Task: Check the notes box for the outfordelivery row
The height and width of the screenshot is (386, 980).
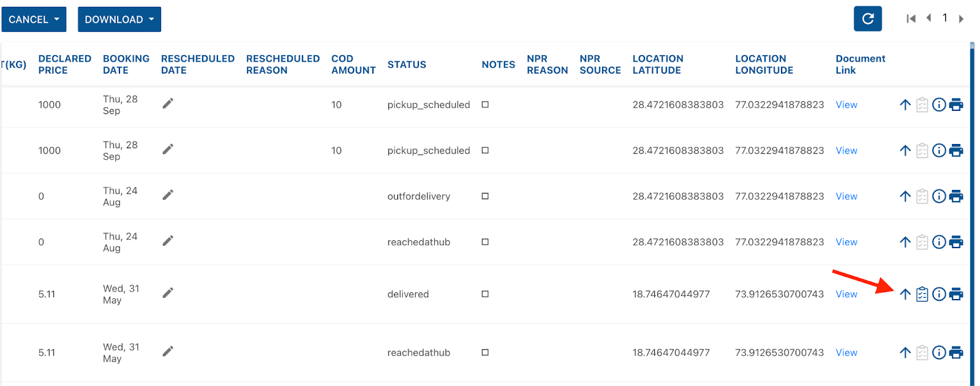Action: pyautogui.click(x=485, y=196)
